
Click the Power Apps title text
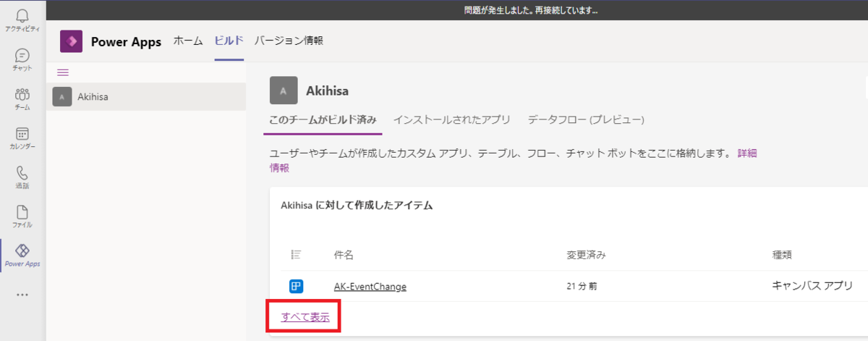(126, 41)
